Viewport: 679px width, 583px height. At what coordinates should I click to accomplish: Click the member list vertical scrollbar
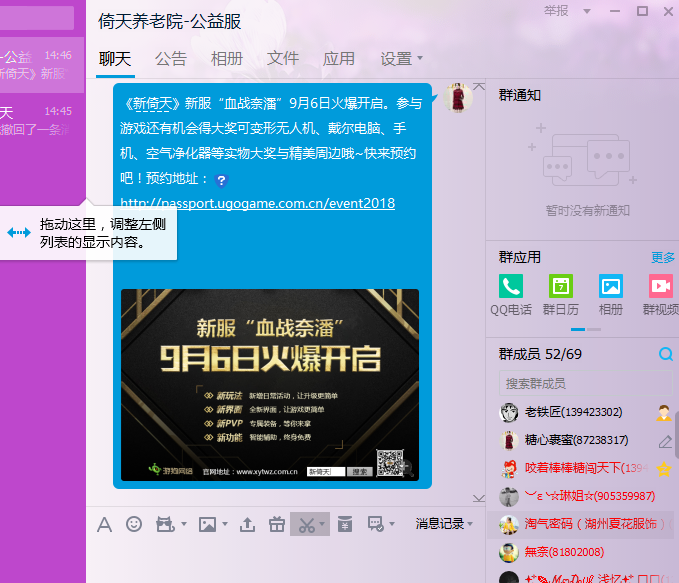coord(676,435)
